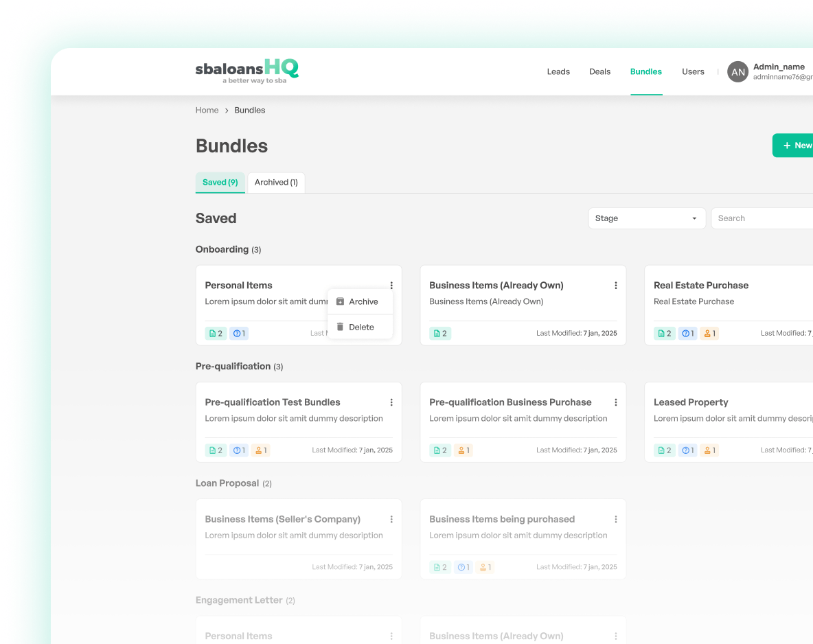This screenshot has width=813, height=644.
Task: Click the AN admin avatar
Action: [737, 72]
